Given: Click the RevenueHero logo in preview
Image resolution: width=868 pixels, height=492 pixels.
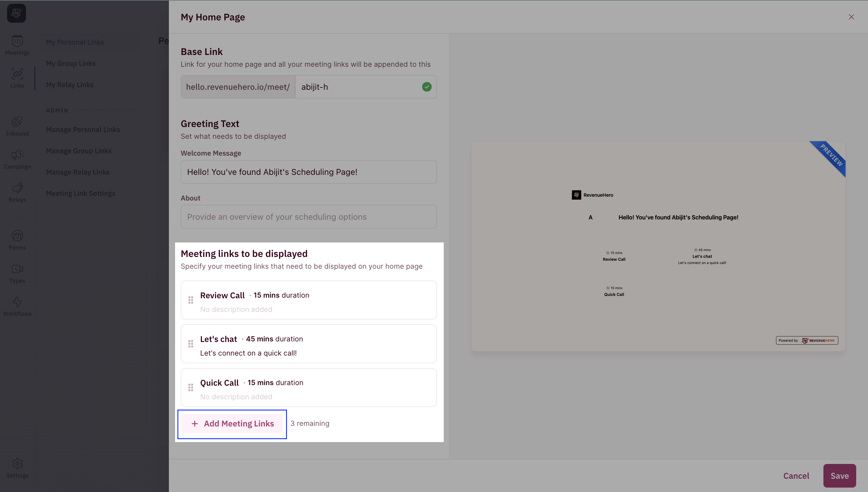Looking at the screenshot, I should tap(576, 195).
